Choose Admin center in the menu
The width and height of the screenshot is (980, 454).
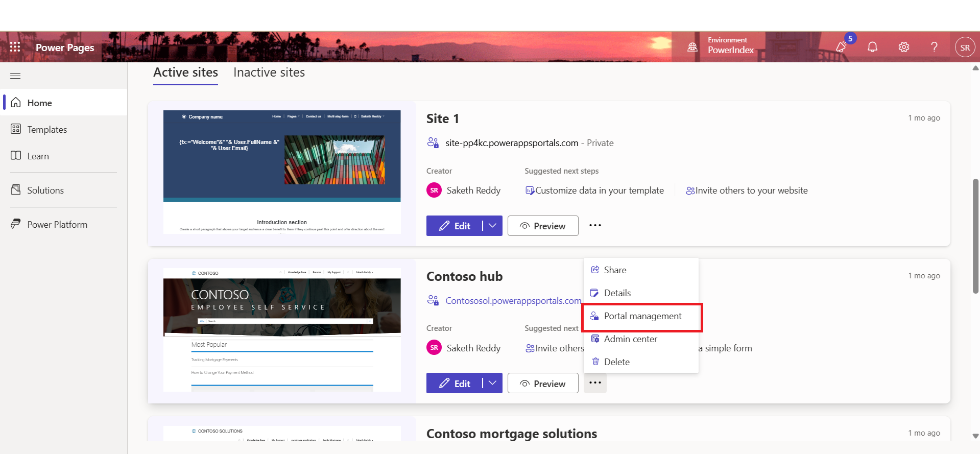[630, 339]
